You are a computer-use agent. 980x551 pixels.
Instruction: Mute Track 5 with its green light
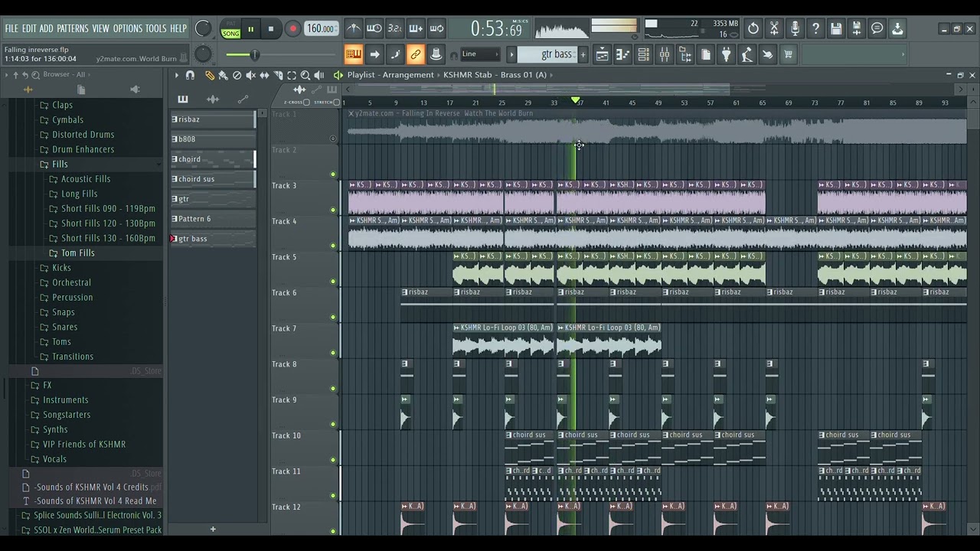pyautogui.click(x=333, y=282)
